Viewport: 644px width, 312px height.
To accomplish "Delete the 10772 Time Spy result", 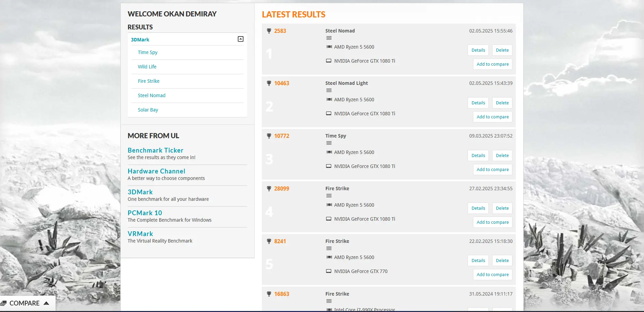I will [502, 156].
